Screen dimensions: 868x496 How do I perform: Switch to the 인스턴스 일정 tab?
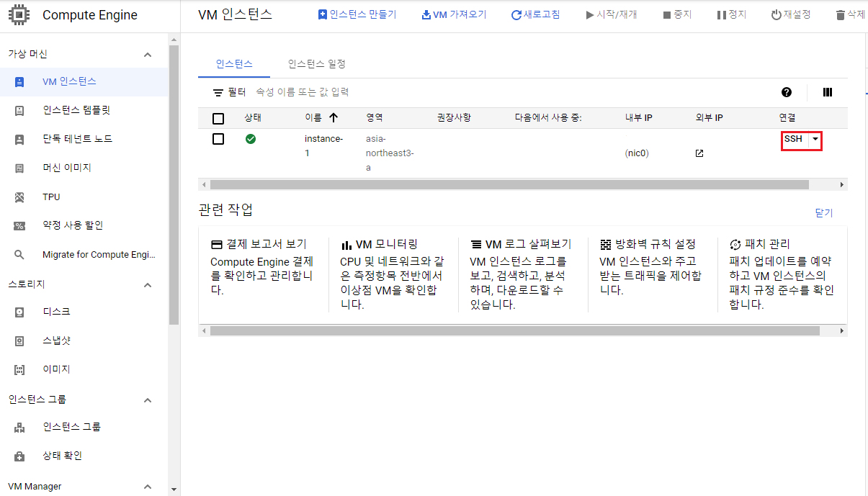coord(317,64)
